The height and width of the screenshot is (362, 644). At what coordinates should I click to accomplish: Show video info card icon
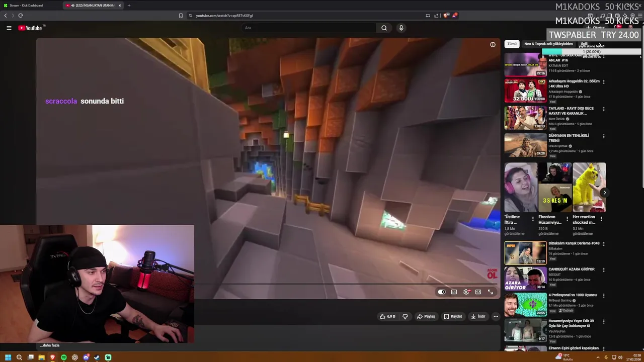coord(493,44)
